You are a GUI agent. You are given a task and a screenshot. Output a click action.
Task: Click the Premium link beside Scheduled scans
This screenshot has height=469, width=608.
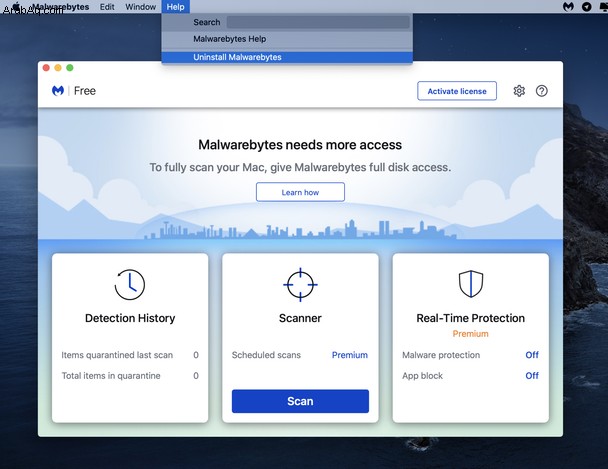pos(350,355)
